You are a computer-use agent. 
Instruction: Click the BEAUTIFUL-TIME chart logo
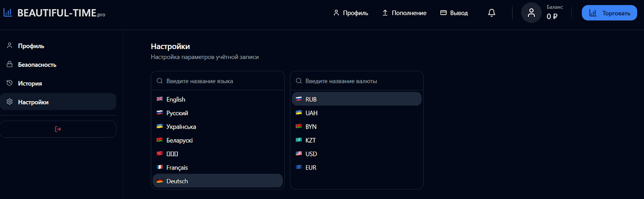[x=8, y=12]
